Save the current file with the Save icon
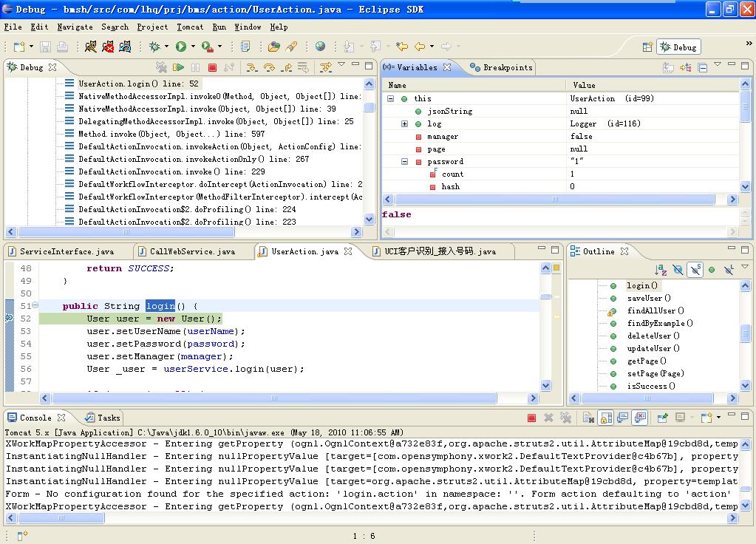 coord(46,46)
